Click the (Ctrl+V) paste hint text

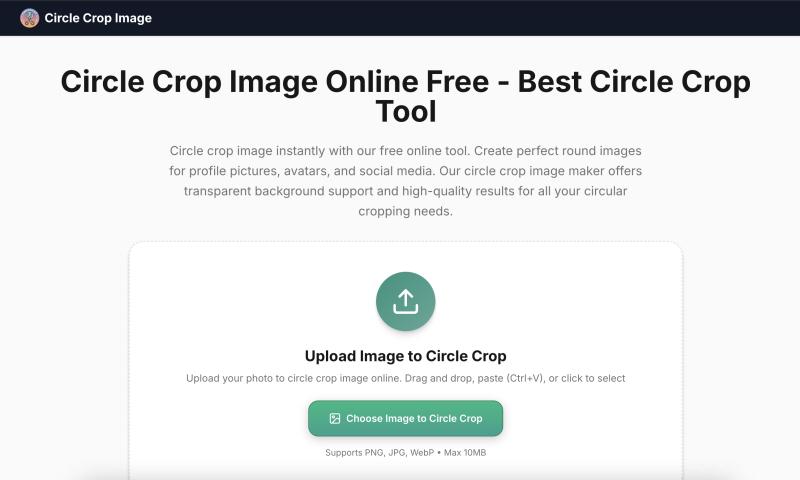click(x=524, y=378)
